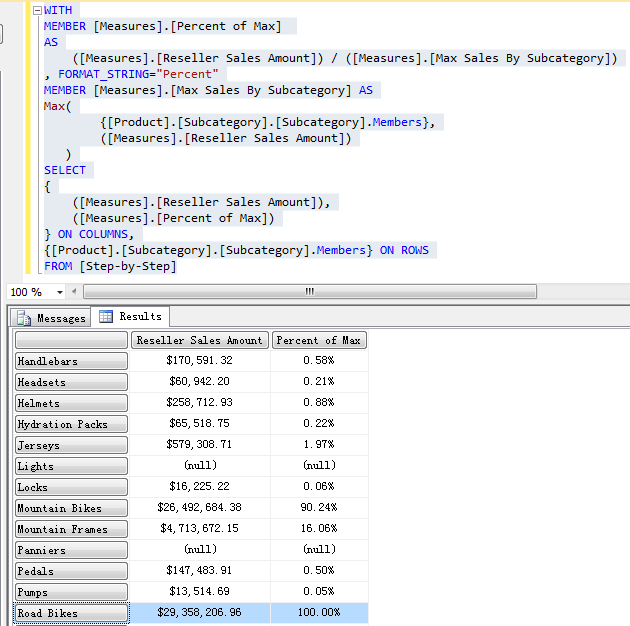
Task: Click the 0.06% cell for Locks
Action: point(319,486)
